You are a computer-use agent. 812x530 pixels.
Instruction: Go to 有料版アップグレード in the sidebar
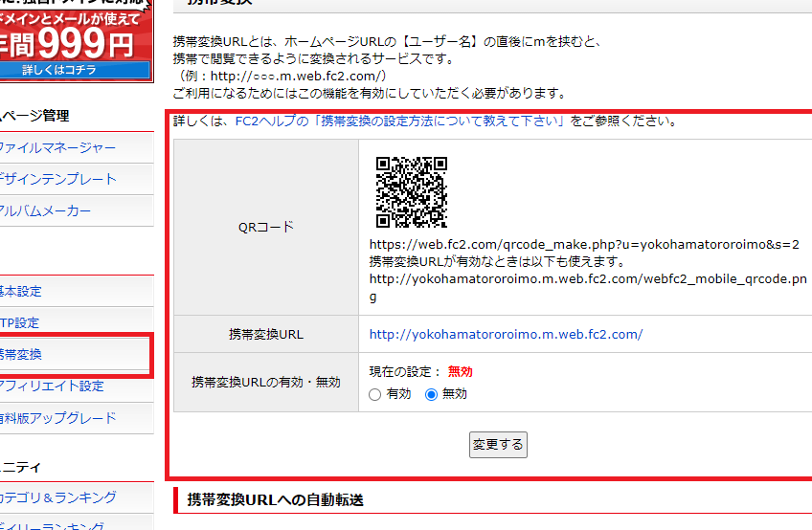click(57, 418)
